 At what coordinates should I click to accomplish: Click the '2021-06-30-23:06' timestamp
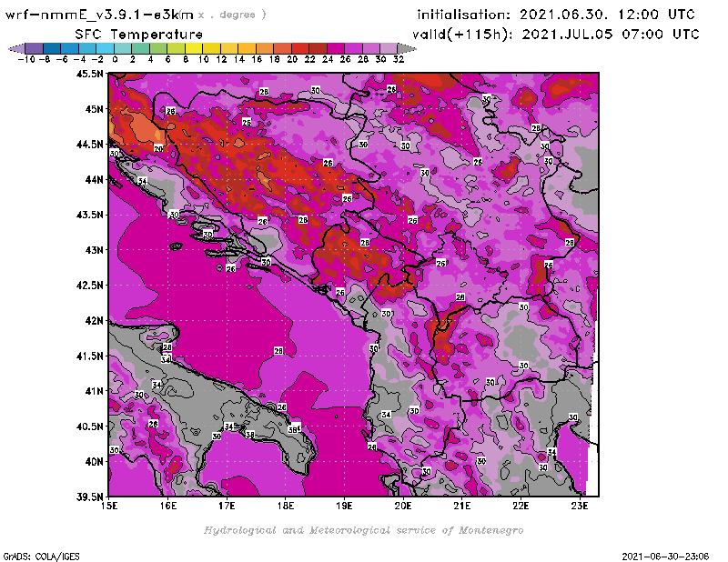[665, 557]
